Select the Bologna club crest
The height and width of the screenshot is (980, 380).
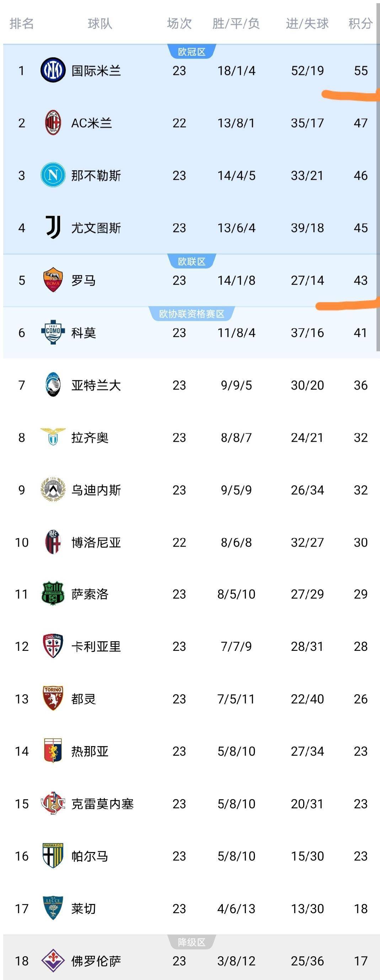click(x=53, y=542)
